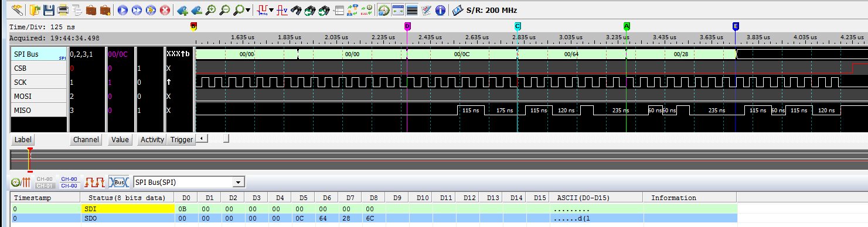Viewport: 868px width, 227px height.
Task: Start repetitive capture with the double-arrow icon
Action: [137, 10]
